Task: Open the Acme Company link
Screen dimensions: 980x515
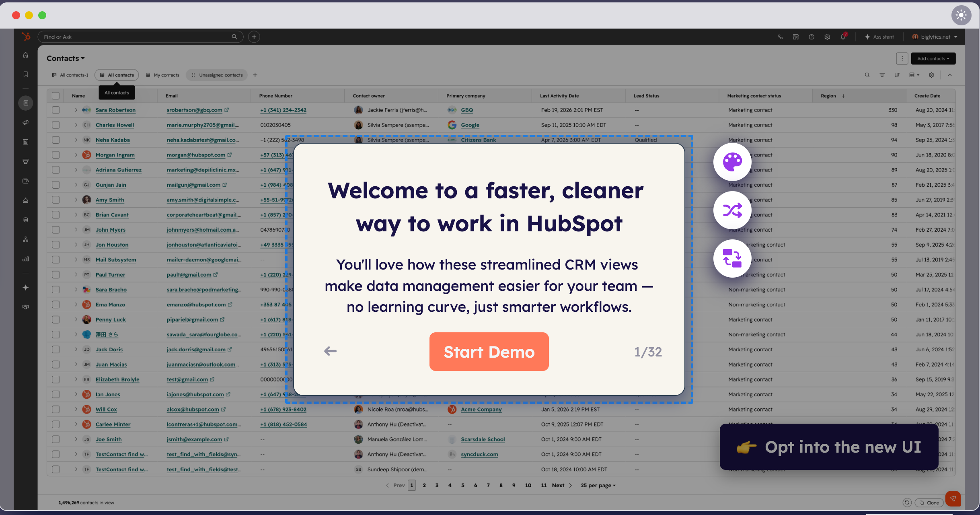Action: point(481,409)
